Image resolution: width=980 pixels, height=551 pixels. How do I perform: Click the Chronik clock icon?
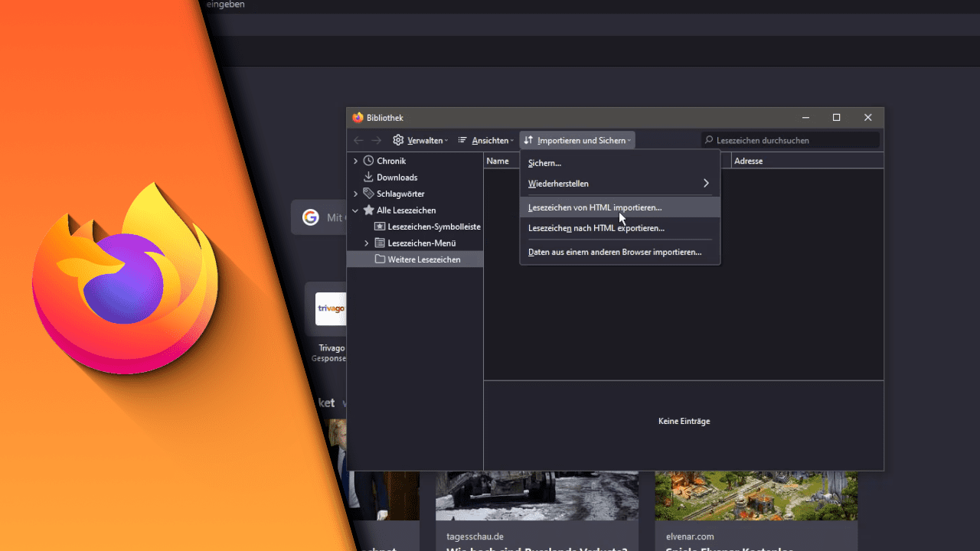pyautogui.click(x=369, y=161)
